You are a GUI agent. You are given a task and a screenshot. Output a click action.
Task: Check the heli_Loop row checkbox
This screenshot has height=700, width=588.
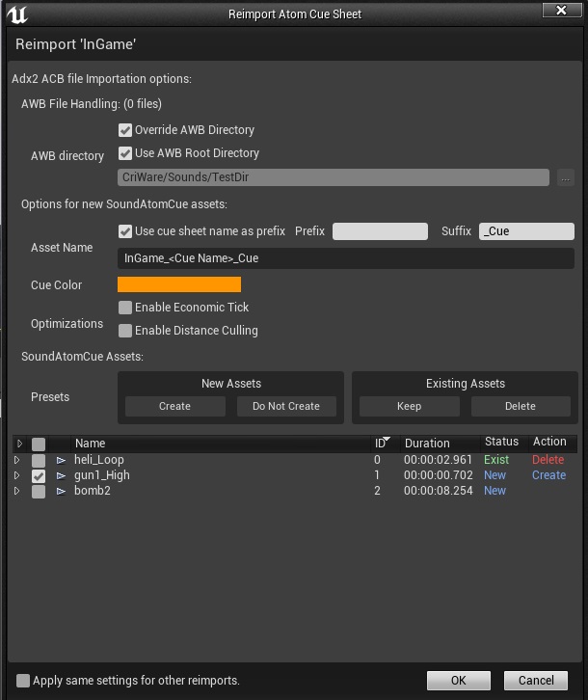point(39,460)
